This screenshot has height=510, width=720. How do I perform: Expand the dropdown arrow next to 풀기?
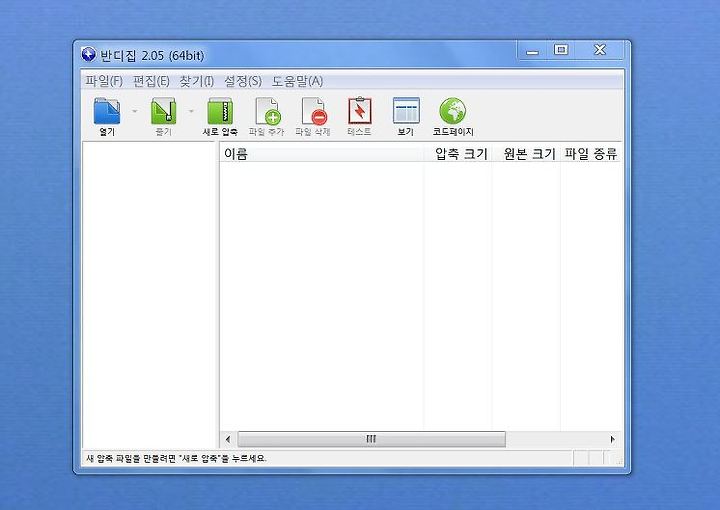pyautogui.click(x=191, y=111)
